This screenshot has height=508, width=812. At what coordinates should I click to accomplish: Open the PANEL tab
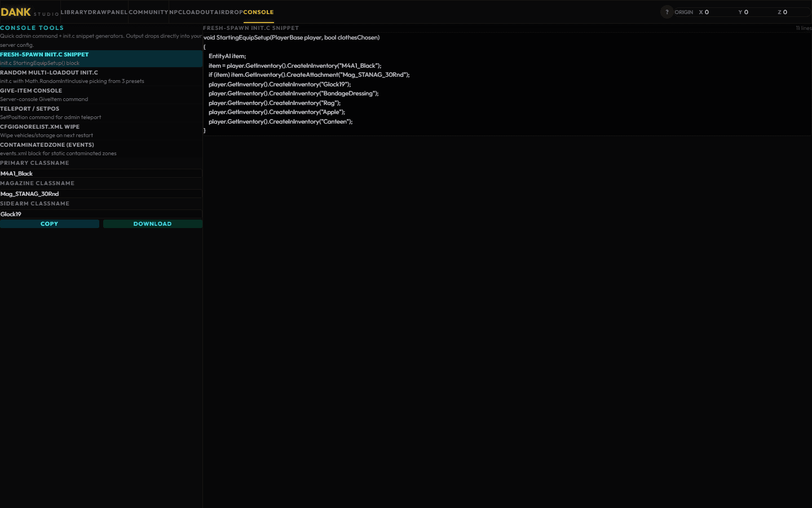click(x=117, y=12)
